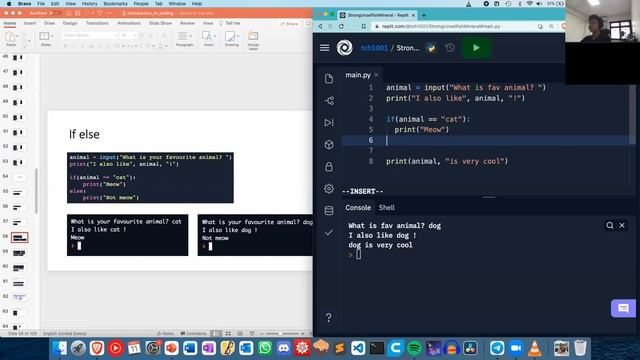The width and height of the screenshot is (640, 360).
Task: Open PowerPoint Design ribbon tab
Action: pyautogui.click(x=70, y=23)
